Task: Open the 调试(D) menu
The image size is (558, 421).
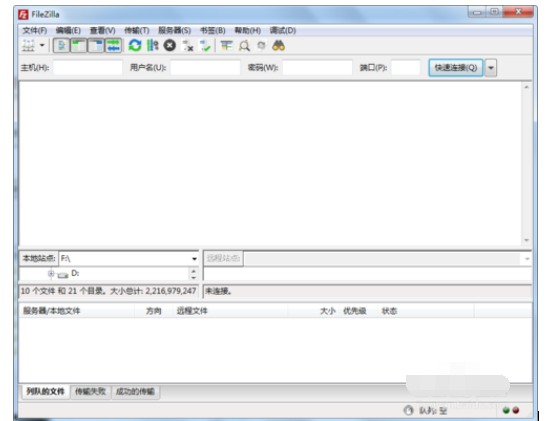Action: tap(283, 31)
